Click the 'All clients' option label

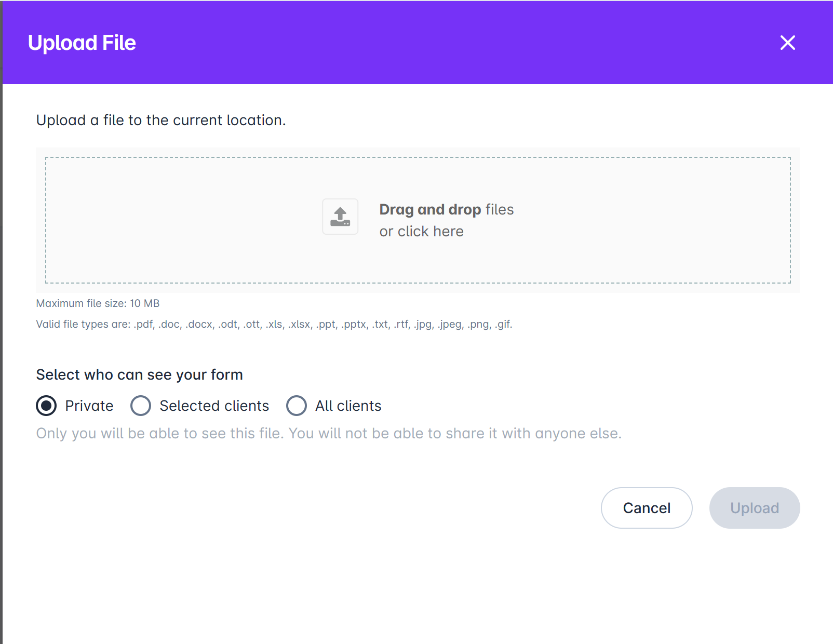(348, 406)
